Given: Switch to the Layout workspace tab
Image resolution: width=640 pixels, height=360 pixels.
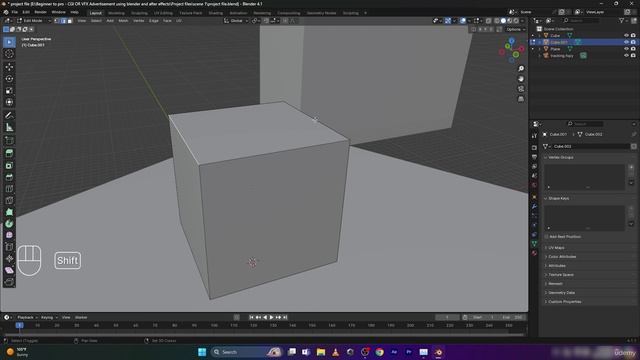Looking at the screenshot, I should (x=96, y=13).
